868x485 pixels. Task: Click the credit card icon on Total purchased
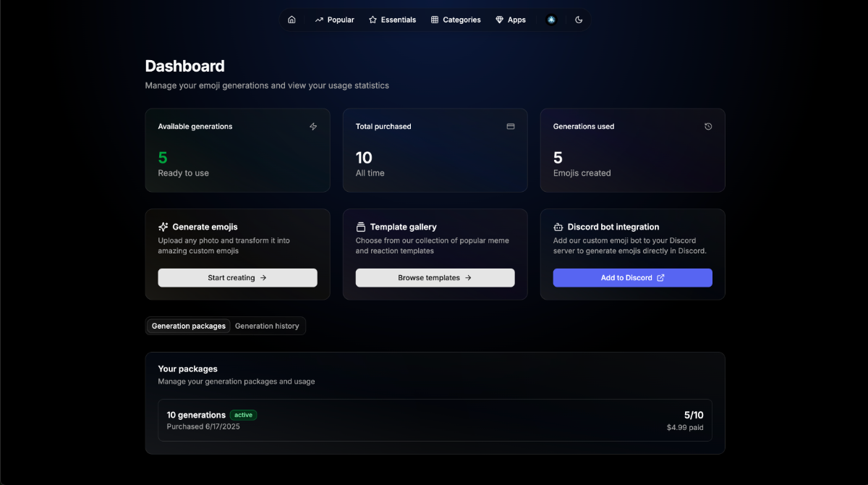511,127
